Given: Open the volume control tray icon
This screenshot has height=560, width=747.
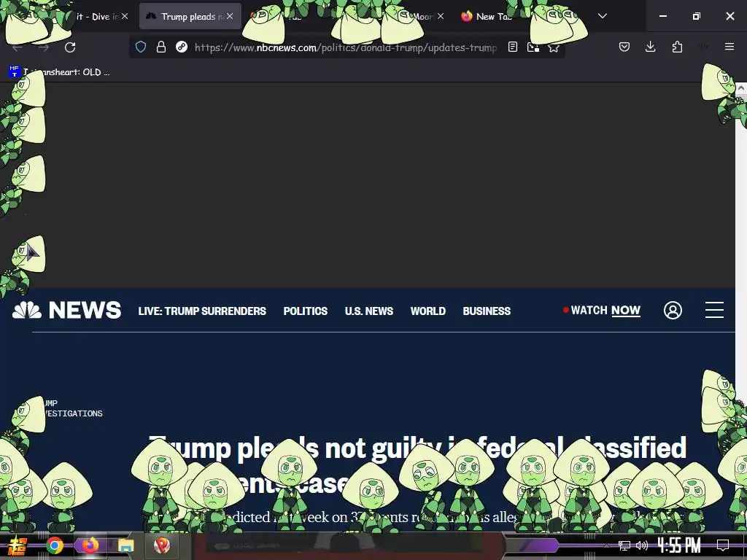Looking at the screenshot, I should [642, 545].
